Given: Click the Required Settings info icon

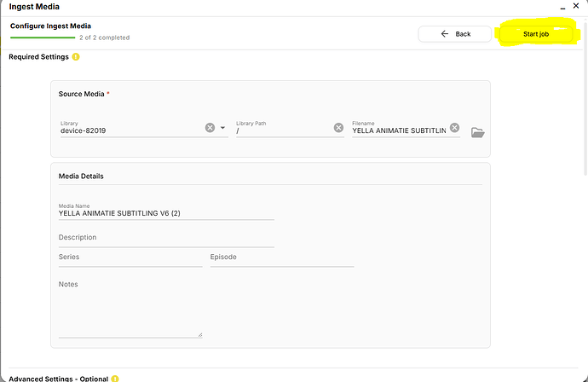Looking at the screenshot, I should click(76, 57).
